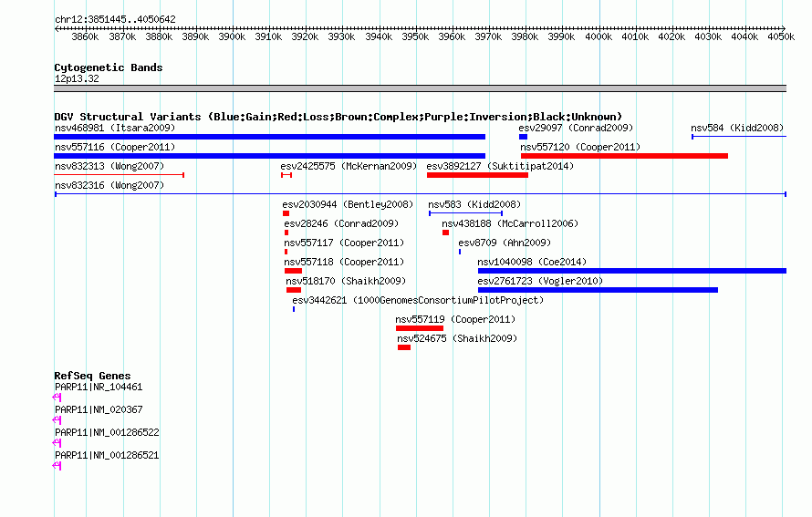Click the red nsv524675 (Shaikh2009) bar
The image size is (812, 517).
[x=404, y=347]
